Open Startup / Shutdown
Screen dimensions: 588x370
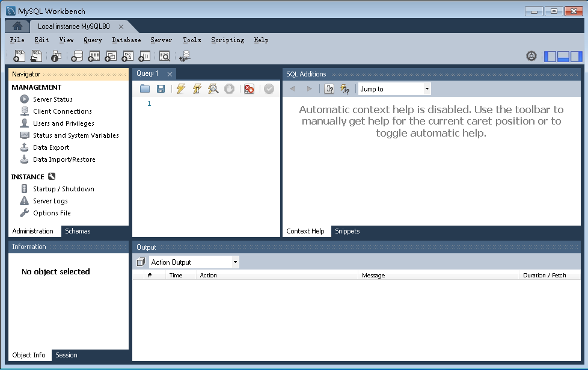click(x=63, y=189)
